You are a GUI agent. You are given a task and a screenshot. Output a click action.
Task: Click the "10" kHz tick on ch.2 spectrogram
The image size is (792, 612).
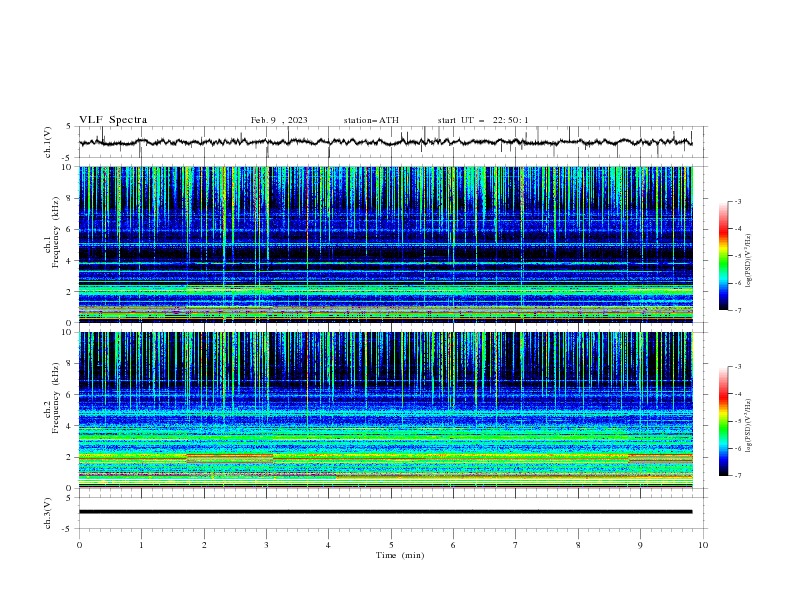(x=68, y=332)
